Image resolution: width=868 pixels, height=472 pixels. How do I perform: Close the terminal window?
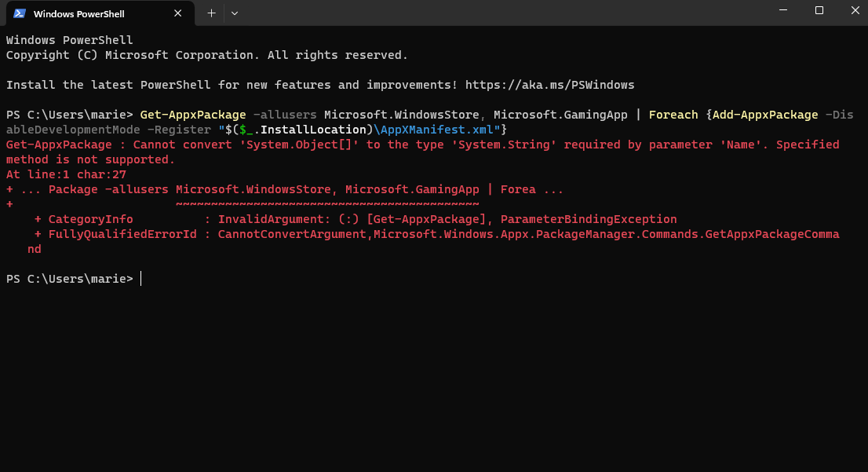coord(855,10)
